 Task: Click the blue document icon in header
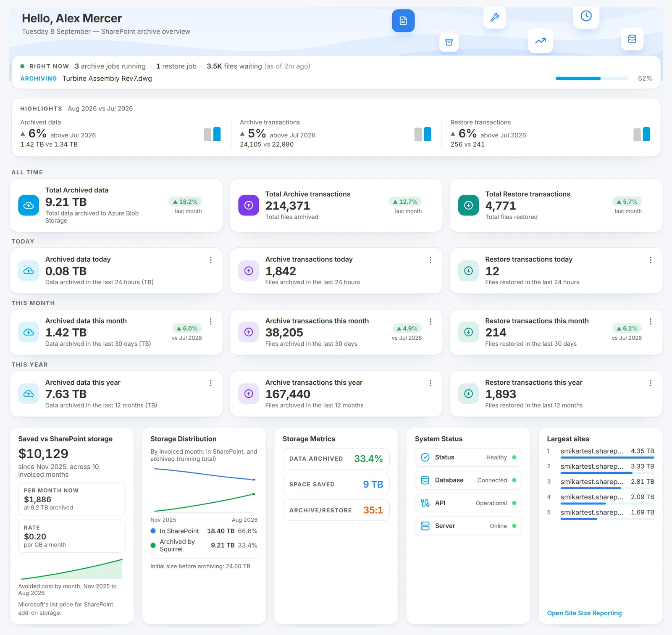pos(403,21)
